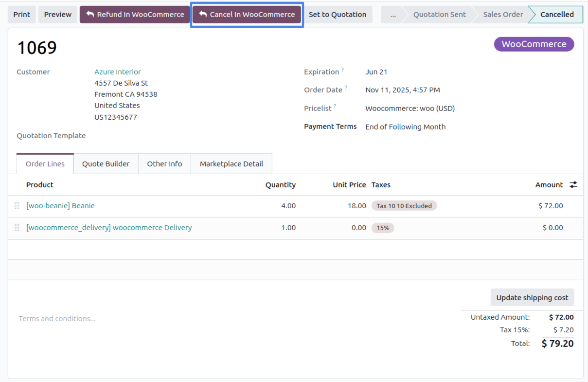Open the Order Lines tab
The image size is (588, 382).
45,164
